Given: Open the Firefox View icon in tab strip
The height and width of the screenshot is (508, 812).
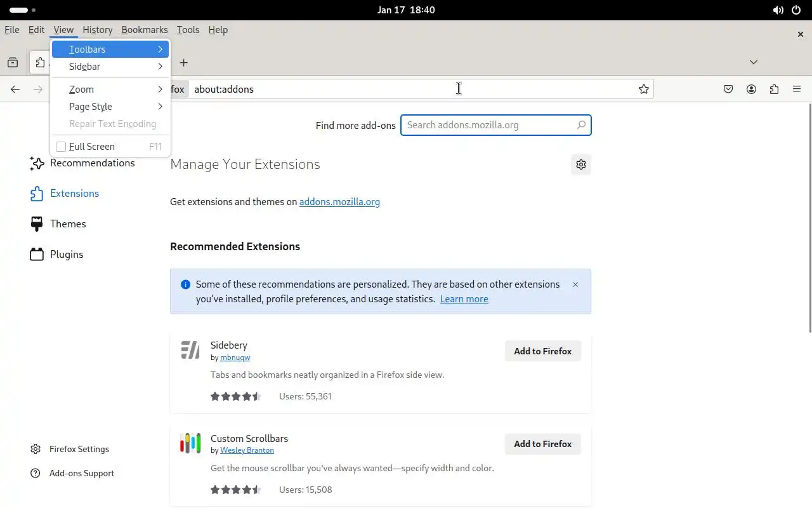Looking at the screenshot, I should pyautogui.click(x=13, y=62).
